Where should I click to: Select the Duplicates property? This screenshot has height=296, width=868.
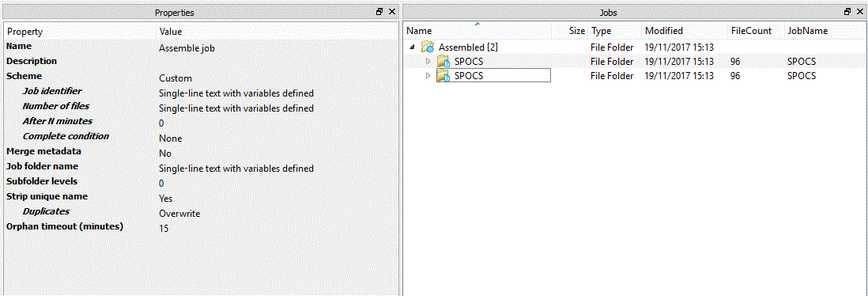(x=201, y=212)
